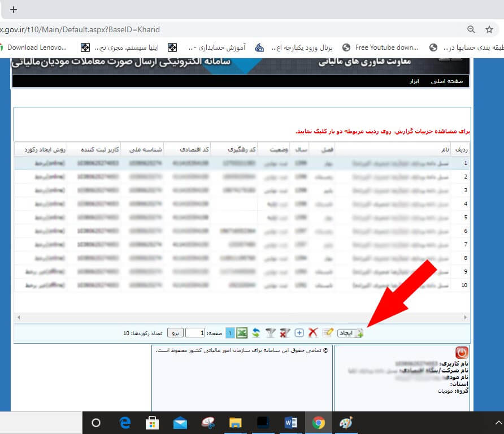Image resolution: width=504 pixels, height=434 pixels.
Task: Refresh the records list
Action: pos(255,332)
